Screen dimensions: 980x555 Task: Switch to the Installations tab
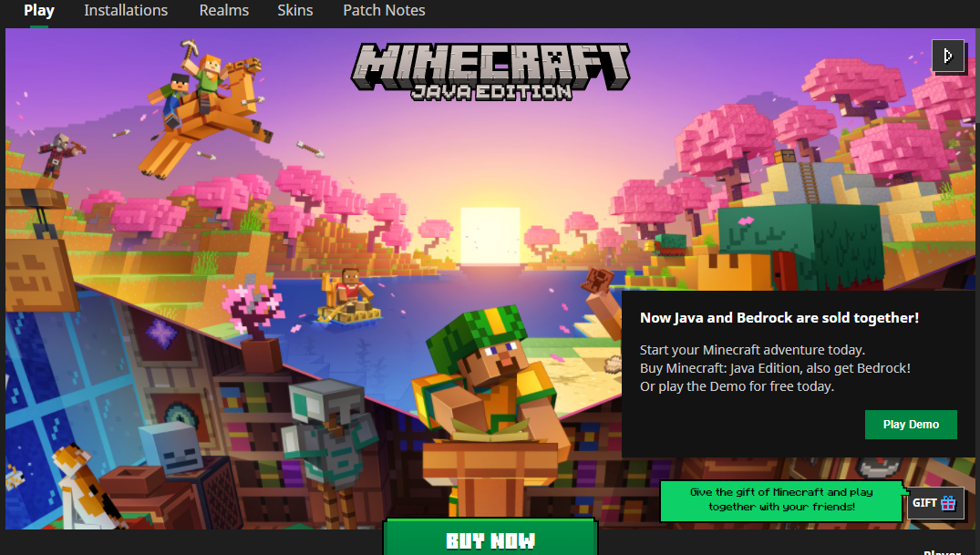pos(126,11)
